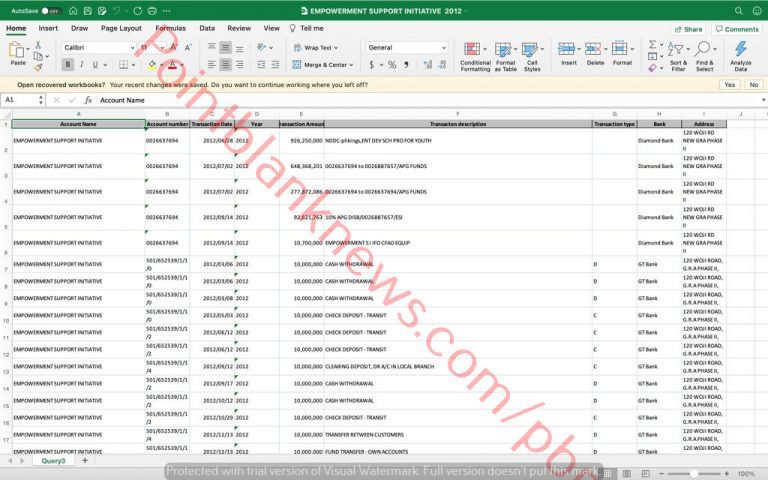Toggle Wrap Text for cells
The image size is (768, 480).
(314, 47)
